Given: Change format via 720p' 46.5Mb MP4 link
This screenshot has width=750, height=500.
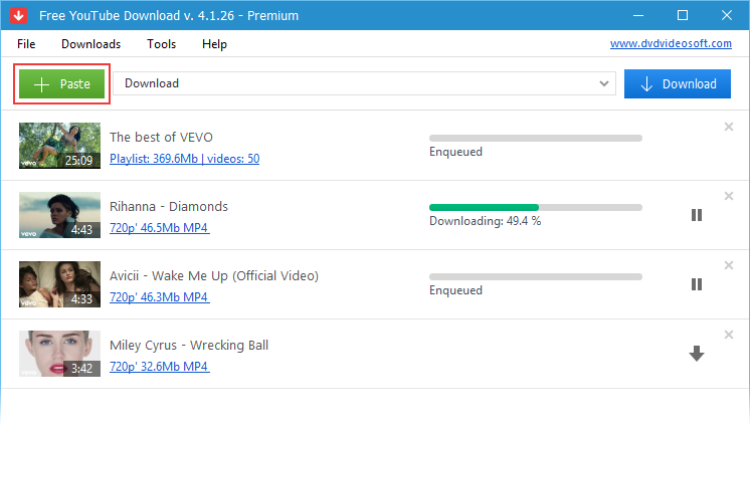Looking at the screenshot, I should [x=159, y=228].
